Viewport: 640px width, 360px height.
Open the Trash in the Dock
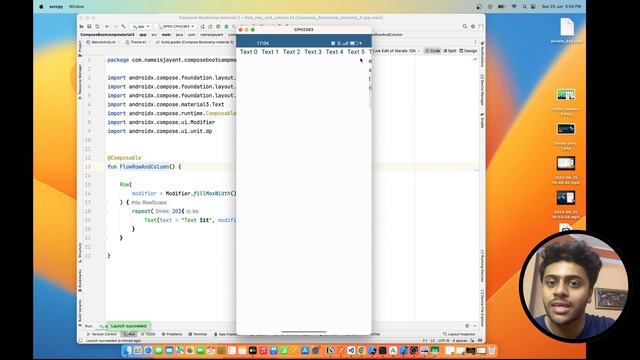tap(492, 350)
